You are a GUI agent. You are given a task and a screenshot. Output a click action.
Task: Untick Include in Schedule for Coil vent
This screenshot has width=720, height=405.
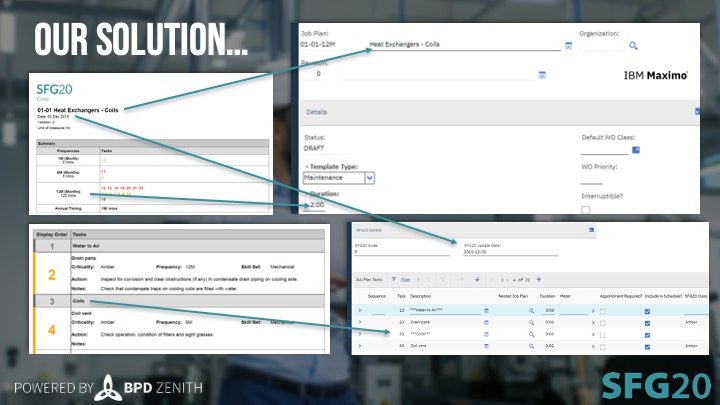coord(647,347)
